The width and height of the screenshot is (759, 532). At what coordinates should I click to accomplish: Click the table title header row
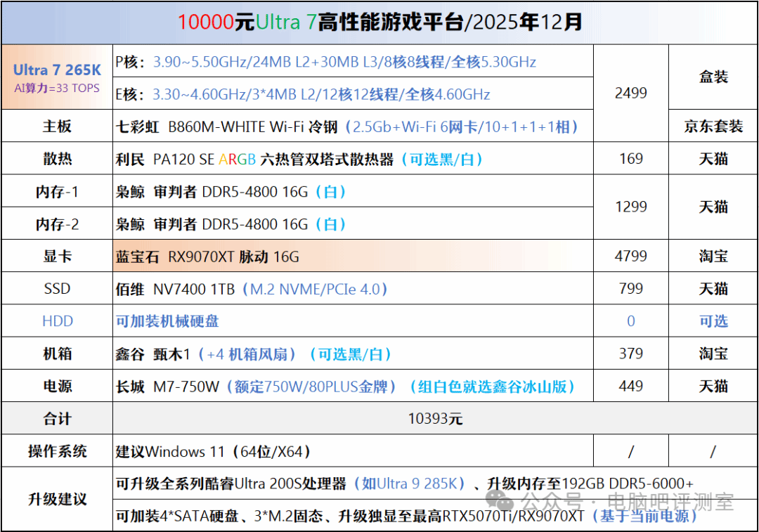(x=379, y=22)
